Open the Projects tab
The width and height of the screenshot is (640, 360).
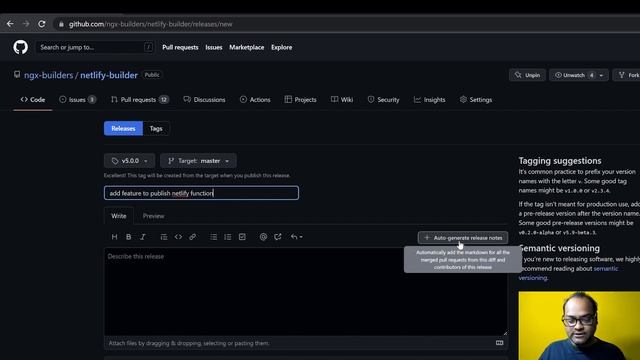(300, 100)
